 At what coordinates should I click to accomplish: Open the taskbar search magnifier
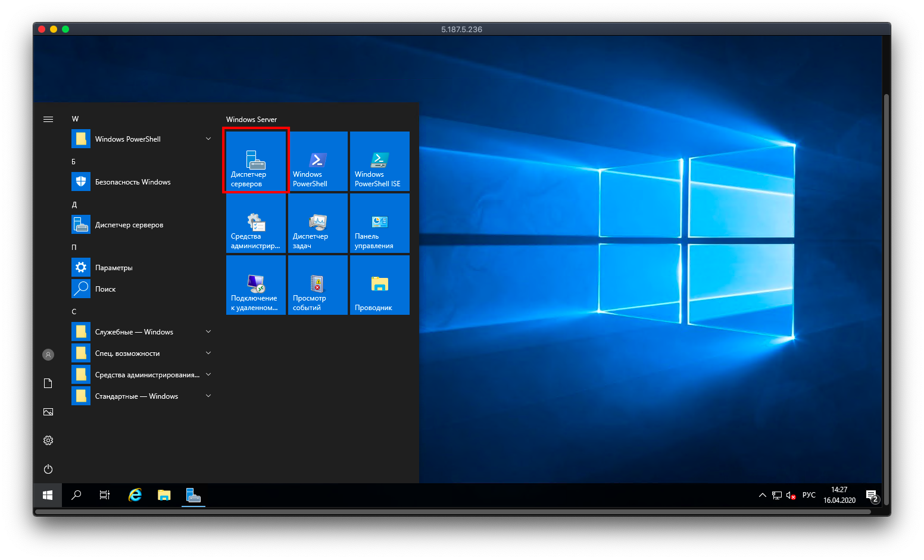coord(76,495)
